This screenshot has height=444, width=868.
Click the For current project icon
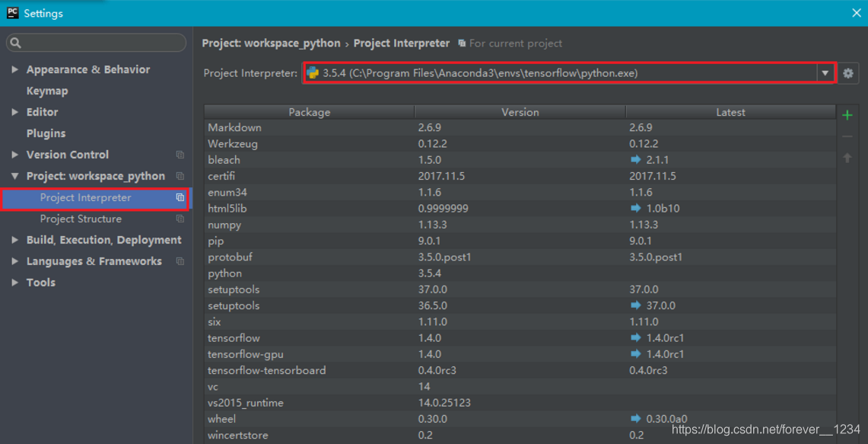(462, 43)
